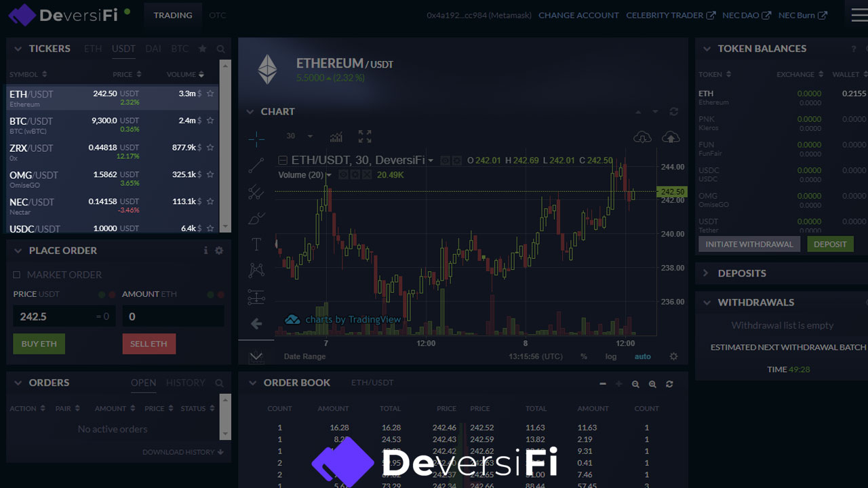868x488 pixels.
Task: Click the Buy ETH button
Action: click(39, 344)
